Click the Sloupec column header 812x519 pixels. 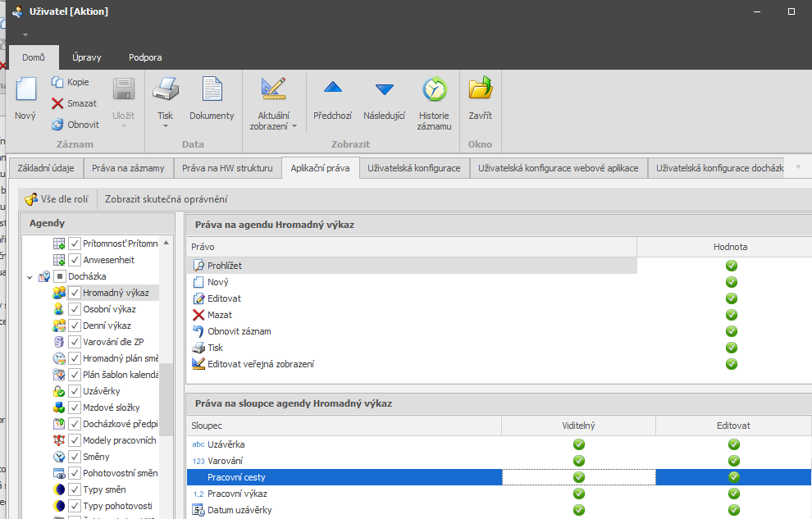pyautogui.click(x=344, y=426)
